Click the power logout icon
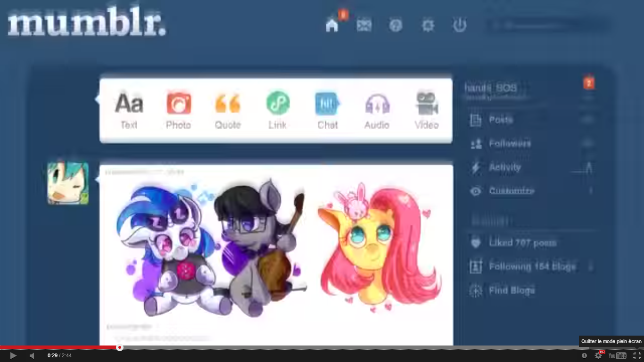Screen dimensions: 644x362 [x=460, y=25]
